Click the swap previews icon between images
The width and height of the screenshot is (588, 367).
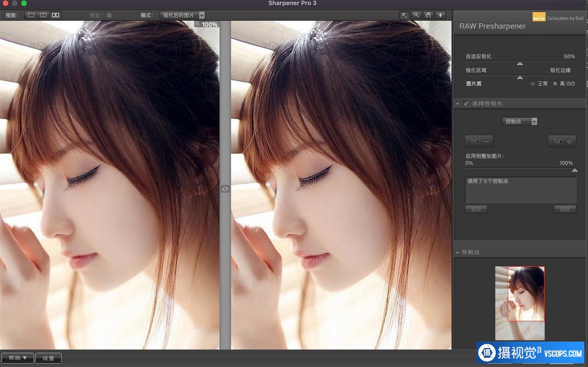point(225,189)
